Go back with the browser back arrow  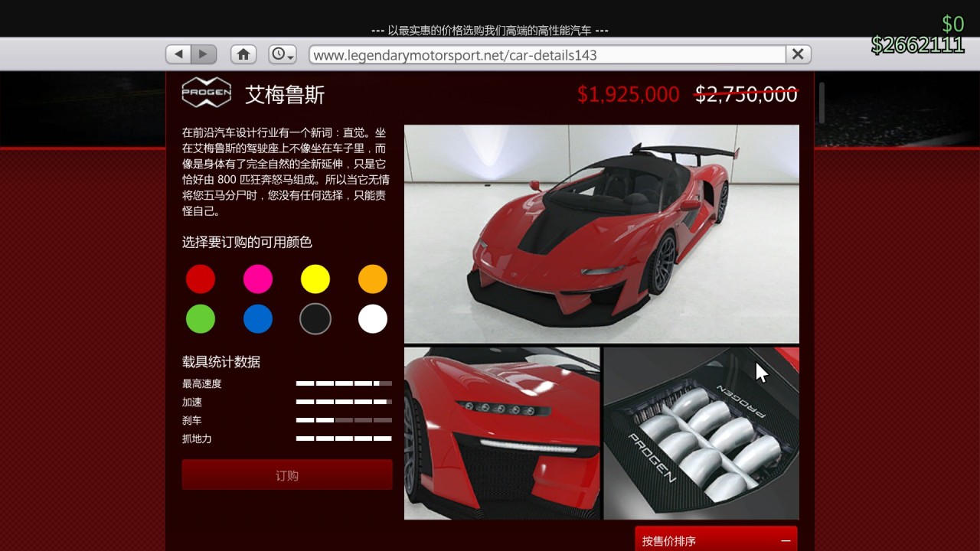click(x=178, y=54)
